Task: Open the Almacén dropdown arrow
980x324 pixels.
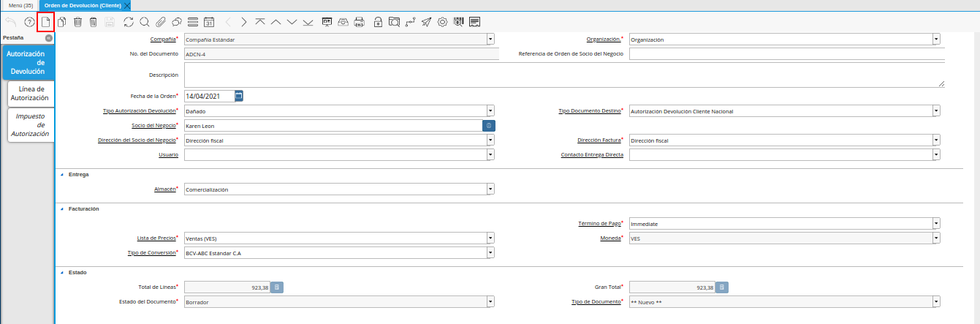Action: [x=490, y=189]
